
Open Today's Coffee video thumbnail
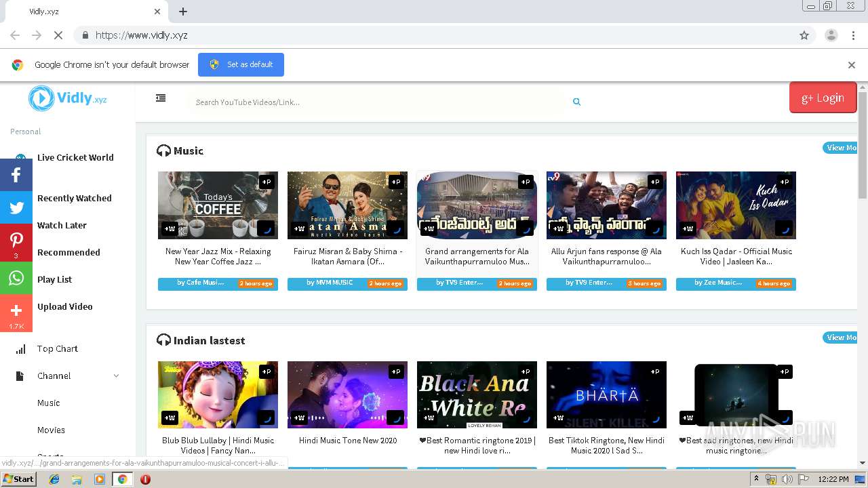218,205
